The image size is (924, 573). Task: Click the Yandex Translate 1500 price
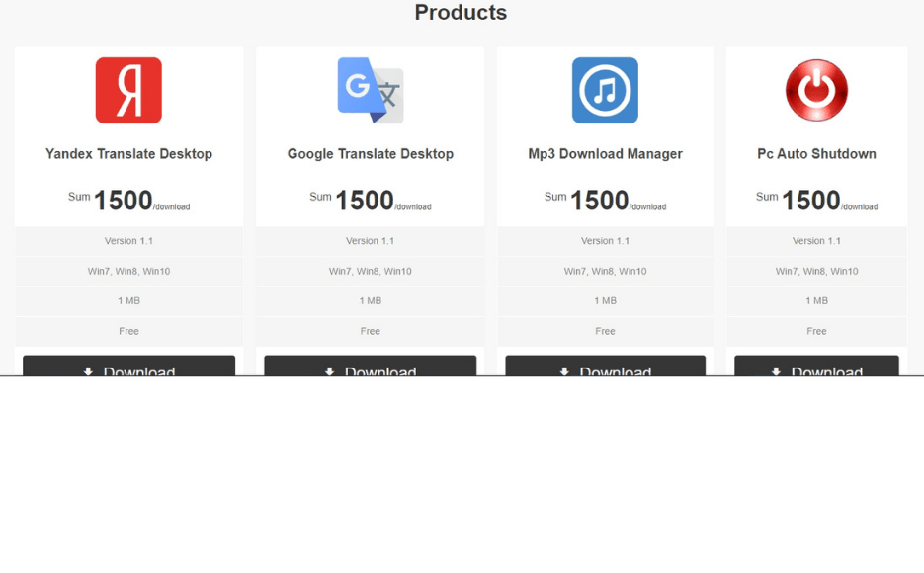click(124, 201)
